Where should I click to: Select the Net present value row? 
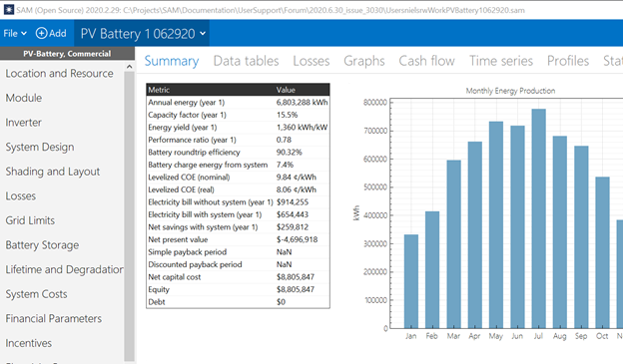coord(238,239)
